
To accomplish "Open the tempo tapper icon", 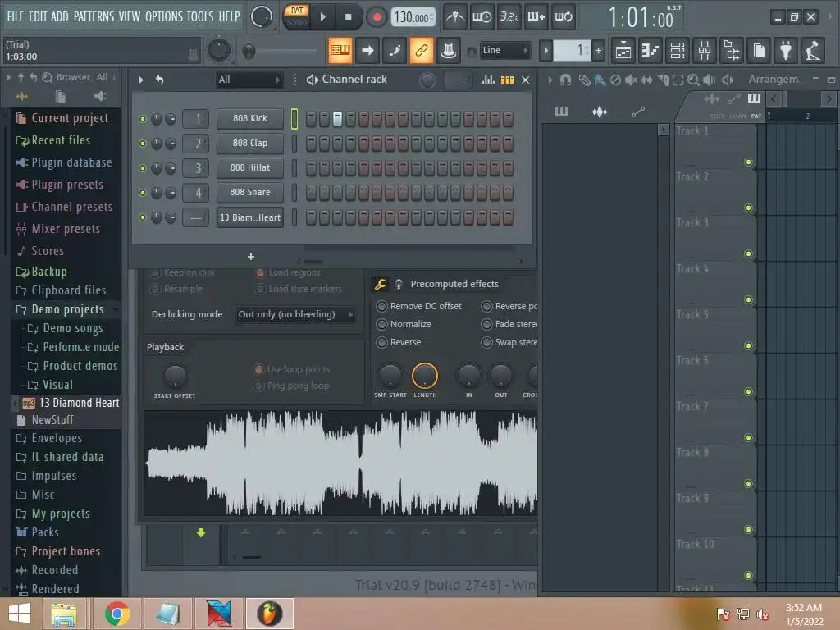I will (x=813, y=51).
